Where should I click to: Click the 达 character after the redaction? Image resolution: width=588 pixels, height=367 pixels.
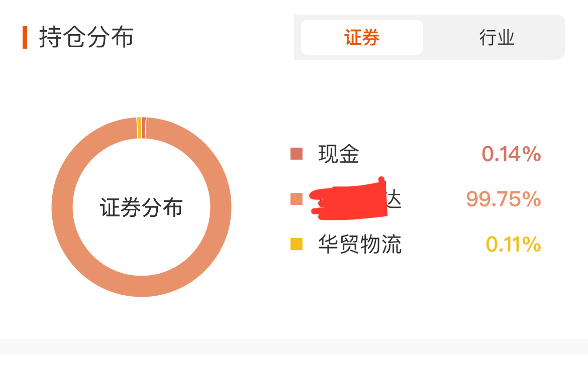point(395,199)
